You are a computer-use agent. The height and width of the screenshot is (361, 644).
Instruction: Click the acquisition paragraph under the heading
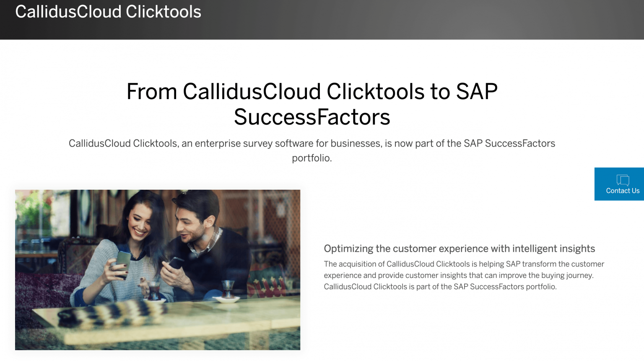(463, 275)
